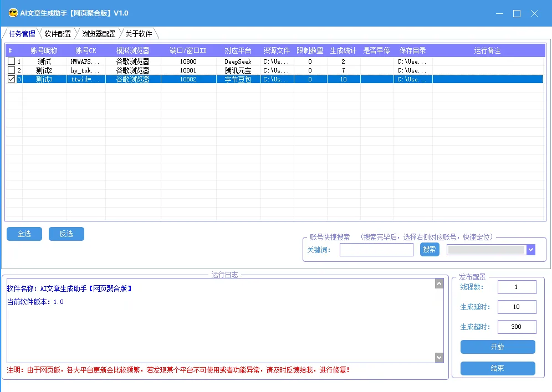
Task: Select the DeepSeek platform cell
Action: pyautogui.click(x=238, y=61)
